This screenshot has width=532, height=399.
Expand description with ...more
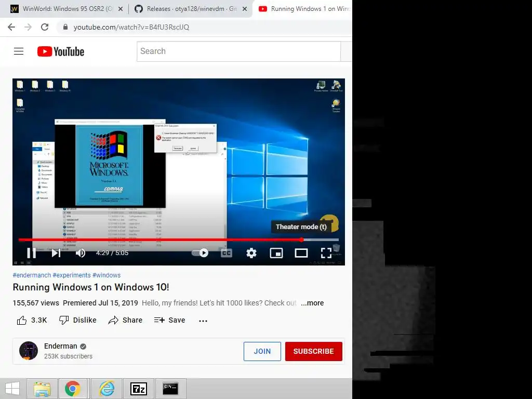[312, 303]
